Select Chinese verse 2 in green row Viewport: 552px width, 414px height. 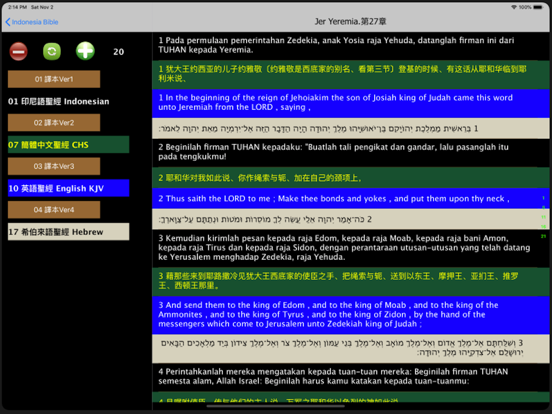pyautogui.click(x=350, y=178)
